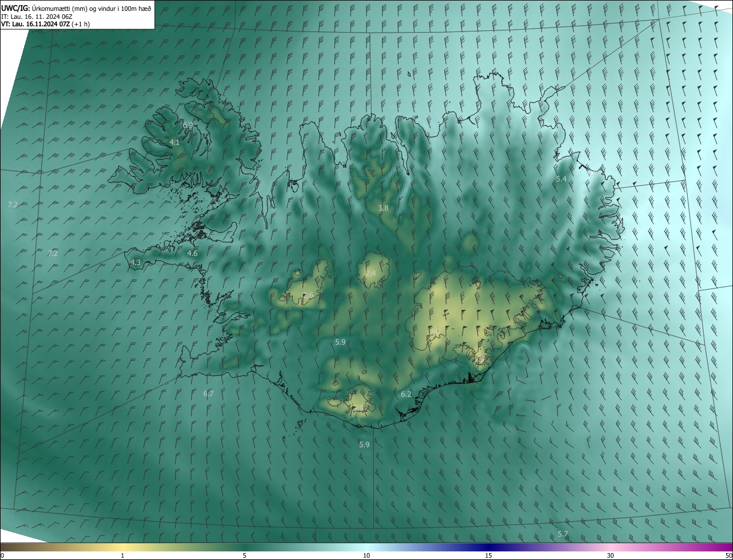Click the valid time line 'VT: Lau. 16.11.2024 07Z (+1 h)'
The width and height of the screenshot is (733, 560).
point(45,24)
